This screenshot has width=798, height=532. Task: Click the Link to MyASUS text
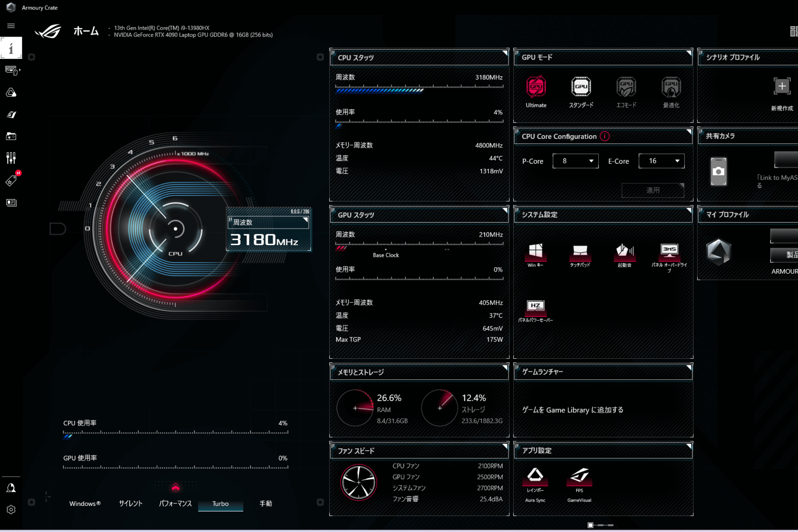777,181
